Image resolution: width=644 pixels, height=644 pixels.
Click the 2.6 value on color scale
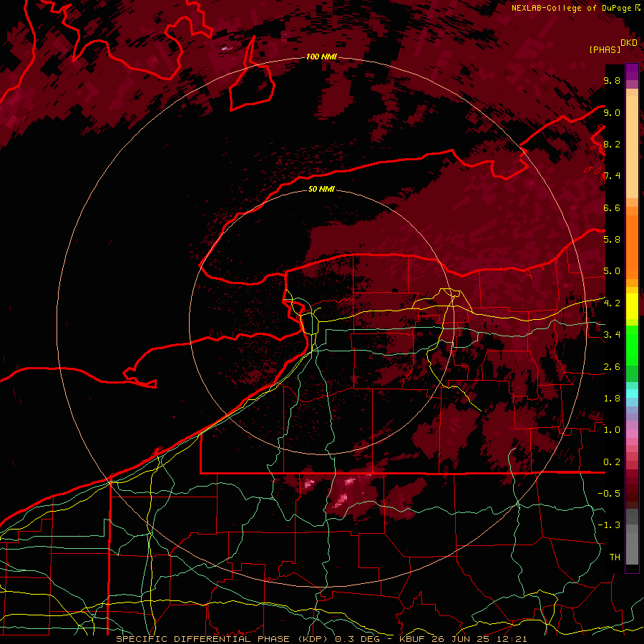tap(612, 367)
